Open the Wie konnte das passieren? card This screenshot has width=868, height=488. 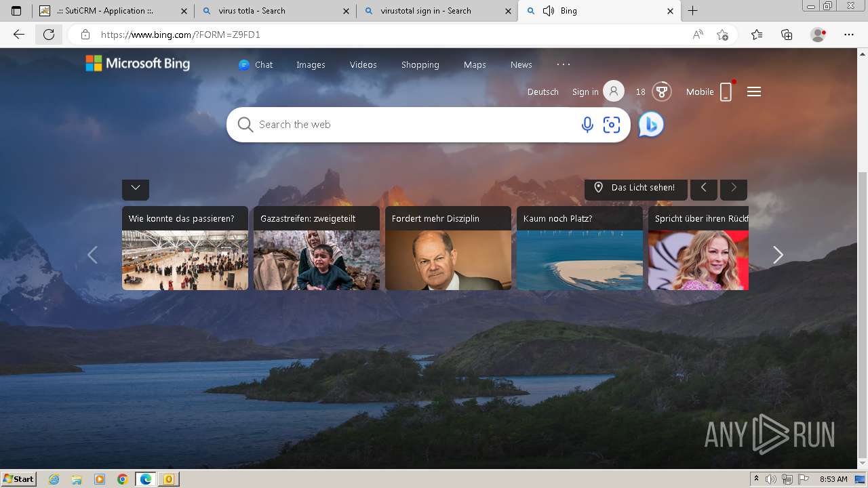[185, 248]
